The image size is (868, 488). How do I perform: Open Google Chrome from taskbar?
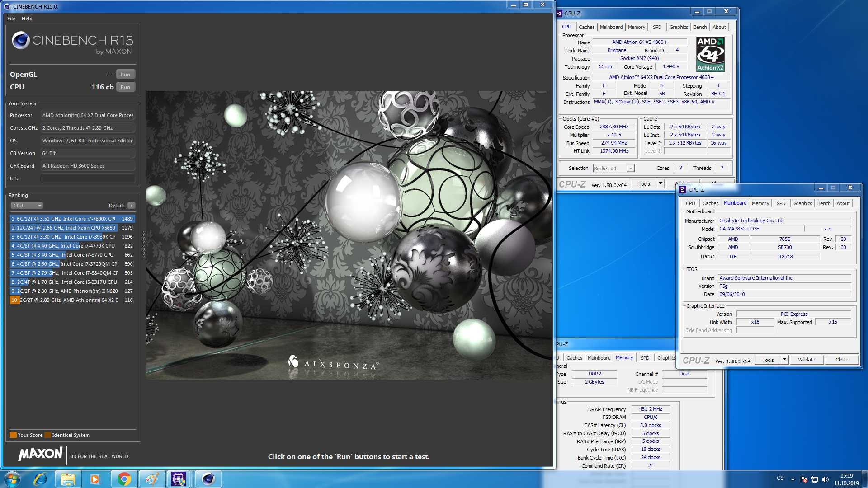[x=124, y=479]
